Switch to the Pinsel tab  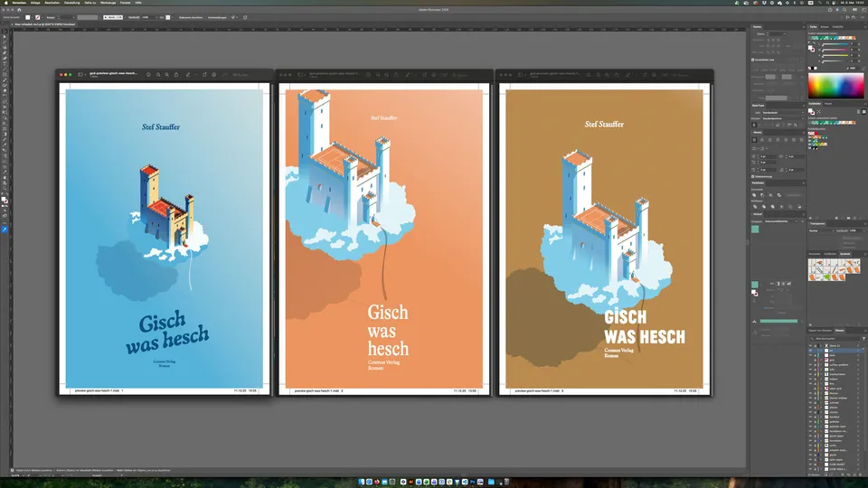pos(829,103)
